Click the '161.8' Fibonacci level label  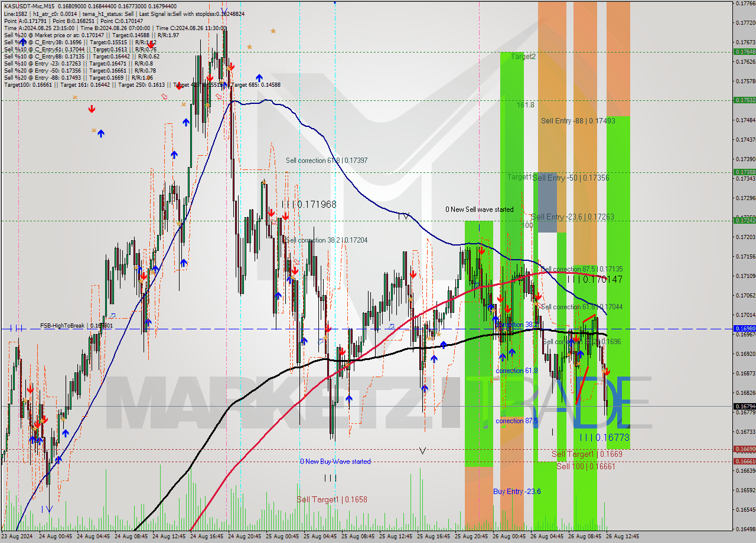525,104
